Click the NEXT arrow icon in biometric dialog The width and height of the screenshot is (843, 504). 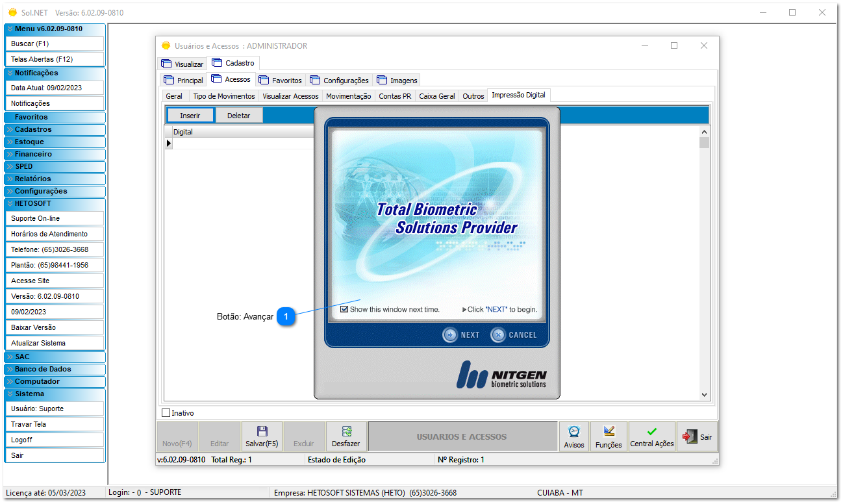450,335
